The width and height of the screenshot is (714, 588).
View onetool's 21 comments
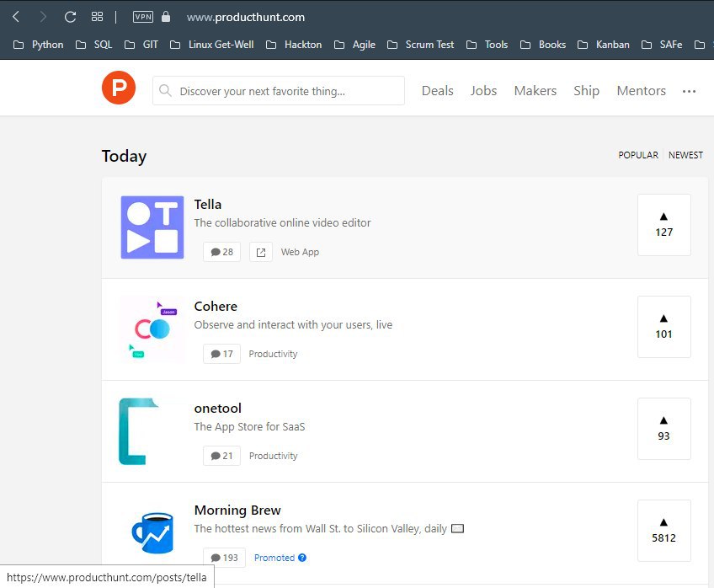[x=221, y=456]
